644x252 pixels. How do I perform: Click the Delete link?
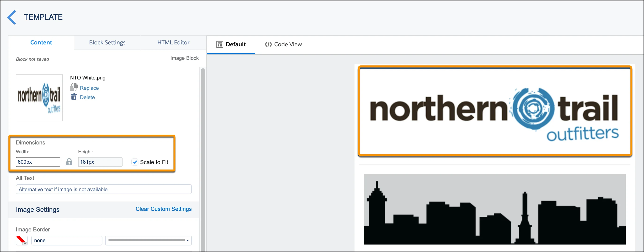(87, 97)
